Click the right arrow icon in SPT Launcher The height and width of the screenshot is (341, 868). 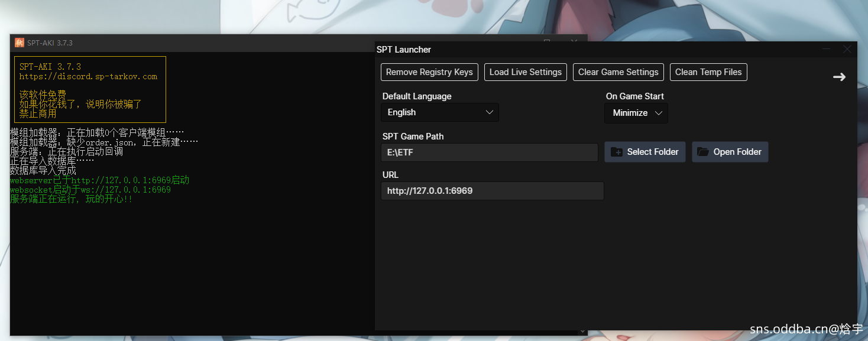(x=839, y=77)
